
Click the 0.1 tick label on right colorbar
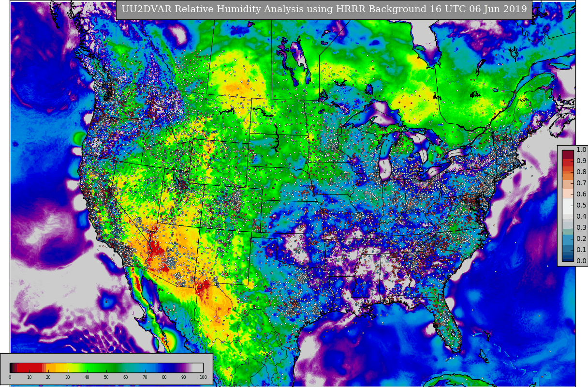[581, 250]
